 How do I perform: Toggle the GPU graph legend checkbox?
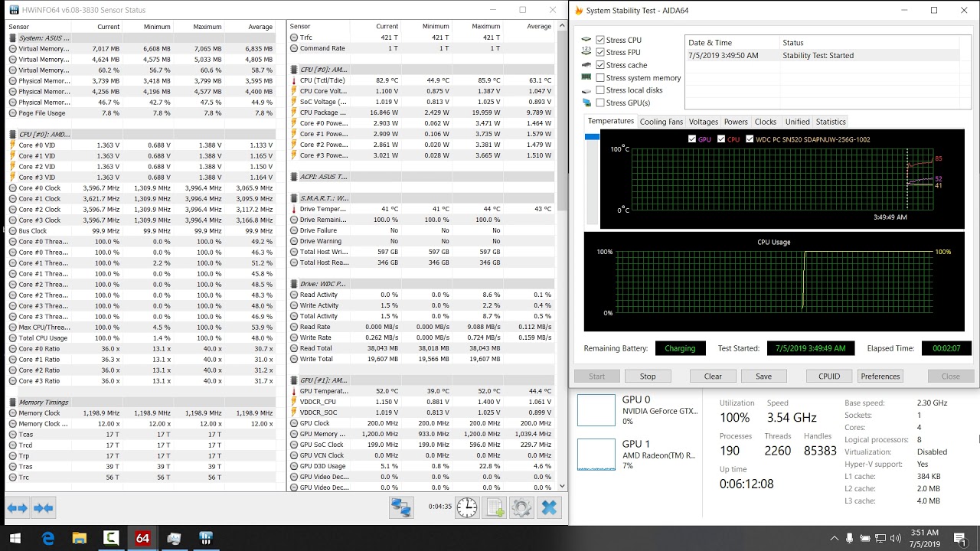point(692,139)
